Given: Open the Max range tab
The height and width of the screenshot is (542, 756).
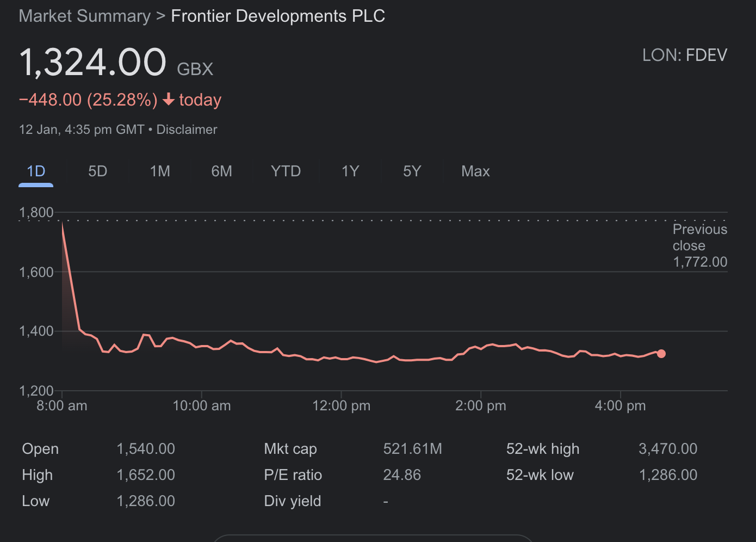Looking at the screenshot, I should [x=475, y=171].
